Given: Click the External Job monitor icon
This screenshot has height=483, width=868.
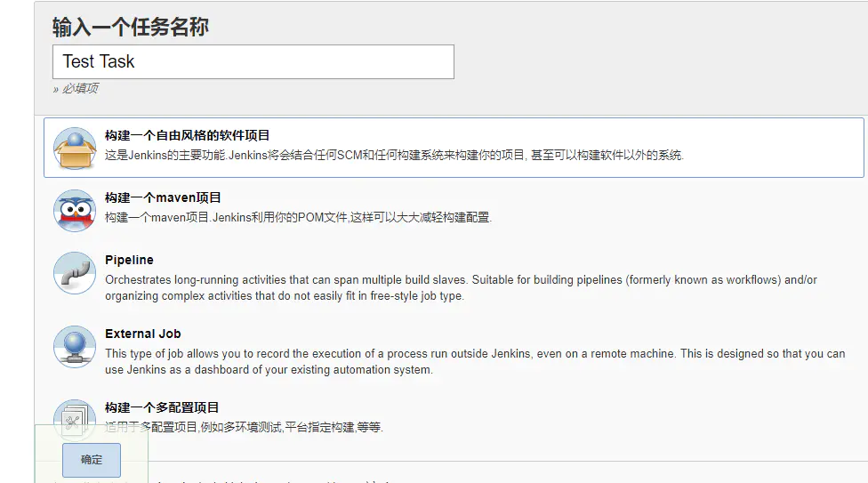Looking at the screenshot, I should [75, 347].
